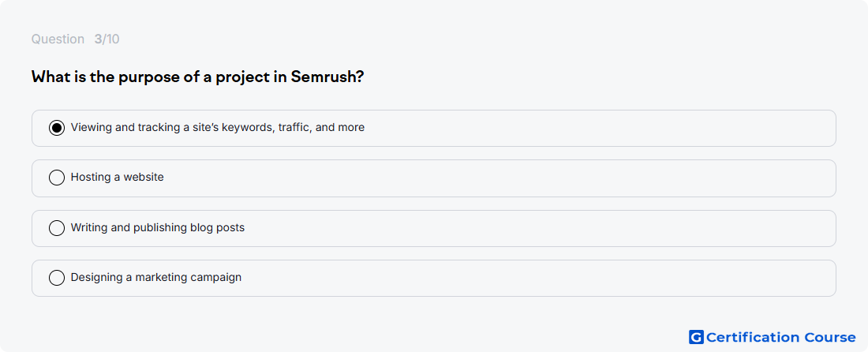Select the 'Hosting a website' radio button
The height and width of the screenshot is (352, 868).
coord(57,178)
